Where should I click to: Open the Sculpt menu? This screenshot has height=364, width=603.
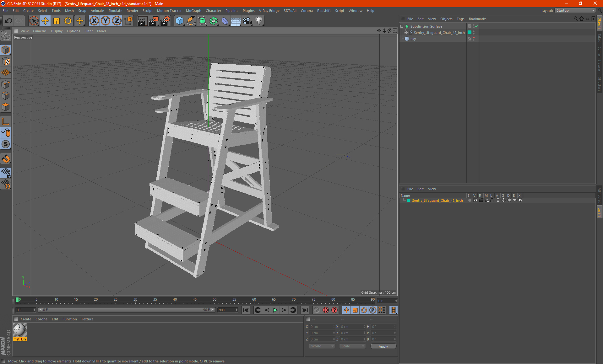click(147, 11)
